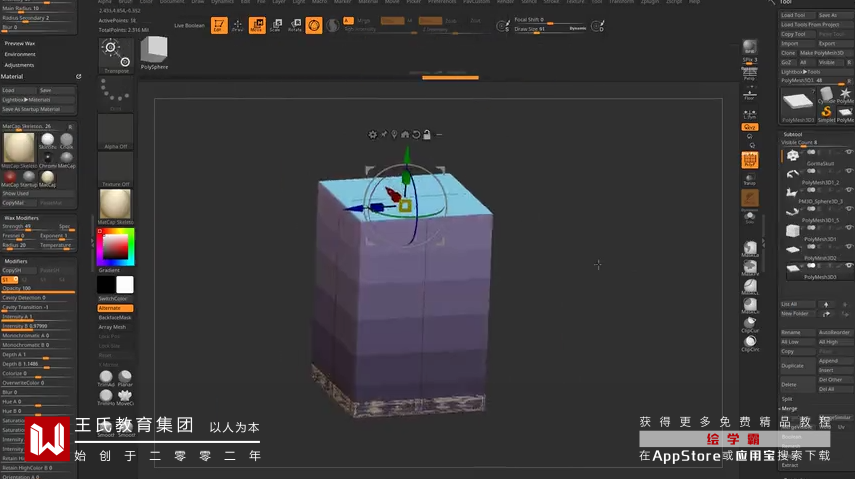The height and width of the screenshot is (479, 855).
Task: Toggle the L.Sym local symmetry icon
Action: [x=750, y=113]
